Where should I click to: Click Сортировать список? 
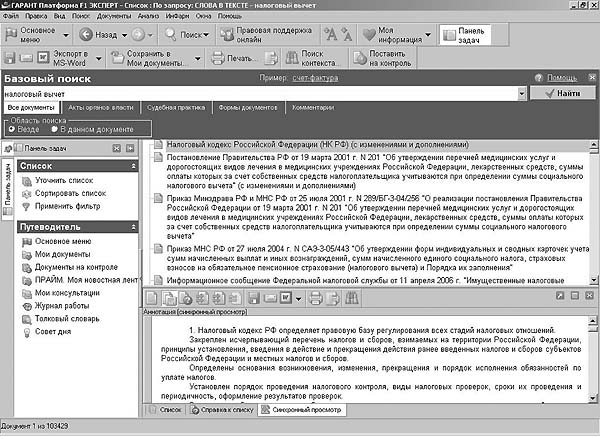(x=70, y=193)
